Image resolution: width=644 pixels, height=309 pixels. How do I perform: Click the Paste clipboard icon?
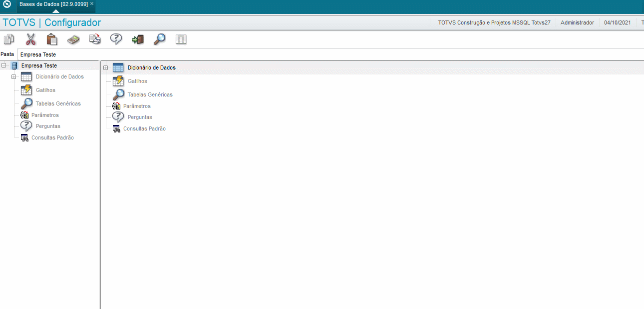click(52, 39)
